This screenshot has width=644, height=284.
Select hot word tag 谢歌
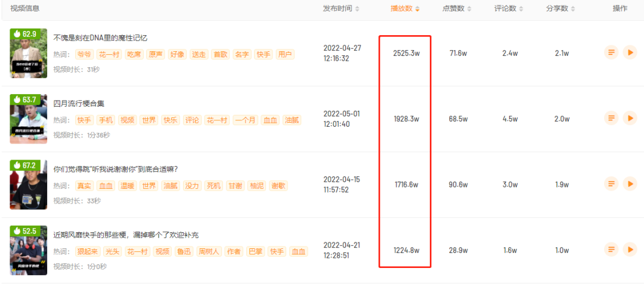coord(279,186)
